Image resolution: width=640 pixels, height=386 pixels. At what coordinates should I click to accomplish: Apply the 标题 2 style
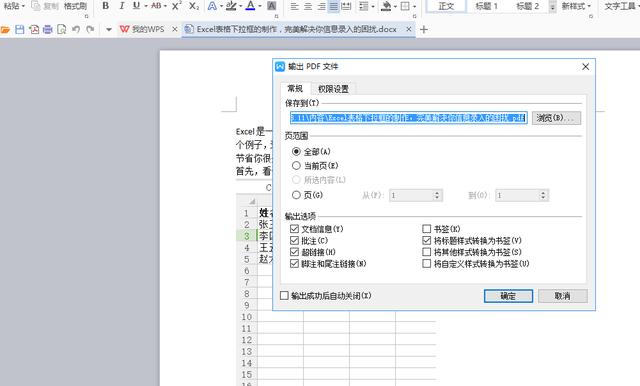click(527, 6)
